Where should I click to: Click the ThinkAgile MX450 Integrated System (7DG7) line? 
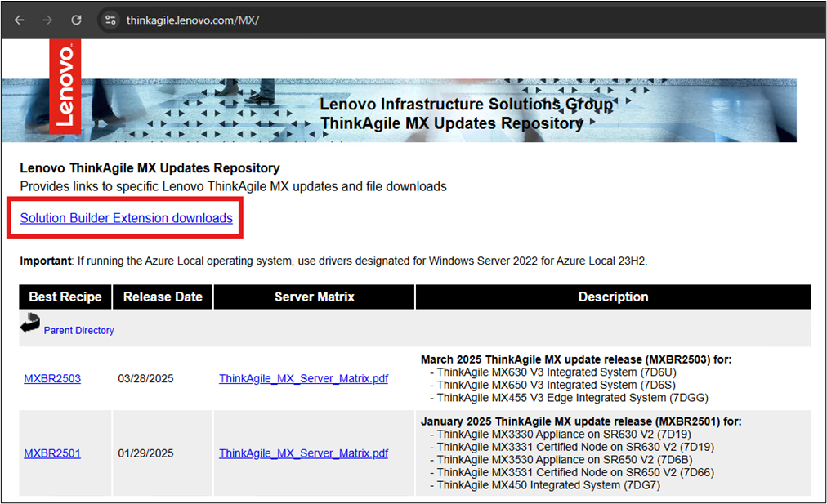coord(545,485)
